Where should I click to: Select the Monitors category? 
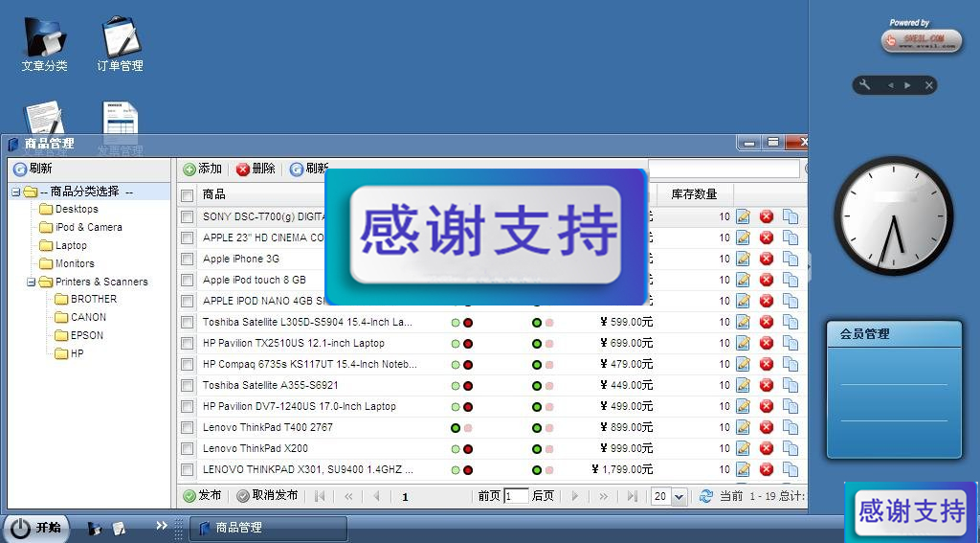click(x=75, y=263)
